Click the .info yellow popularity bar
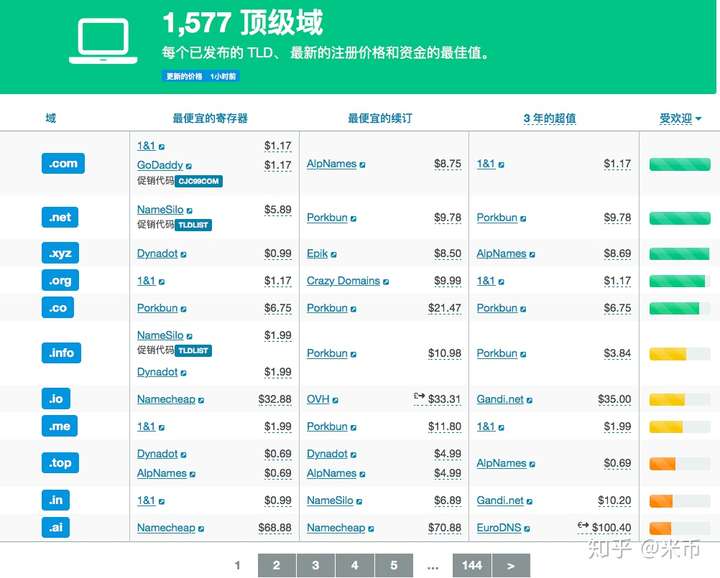The width and height of the screenshot is (720, 578). tap(680, 354)
